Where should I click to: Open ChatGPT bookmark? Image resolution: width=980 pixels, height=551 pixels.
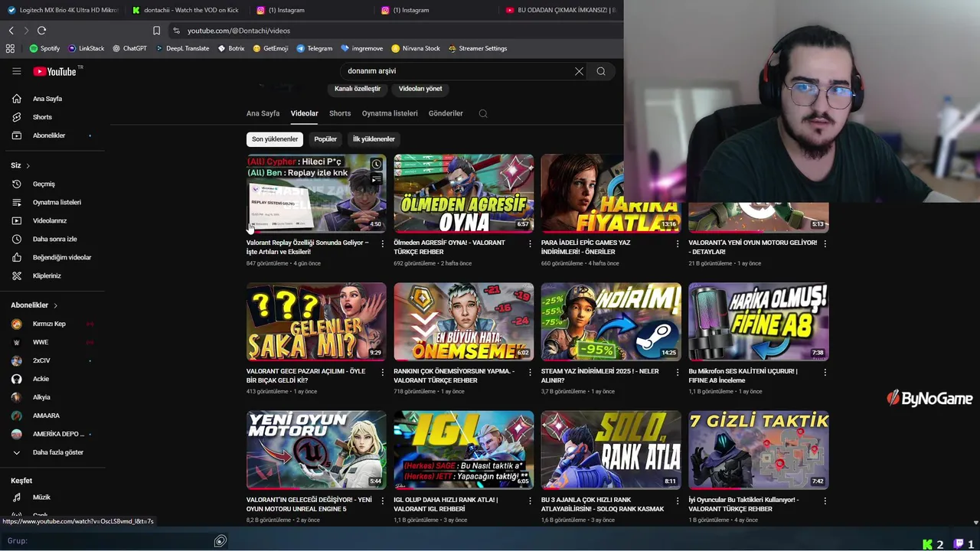tap(129, 48)
